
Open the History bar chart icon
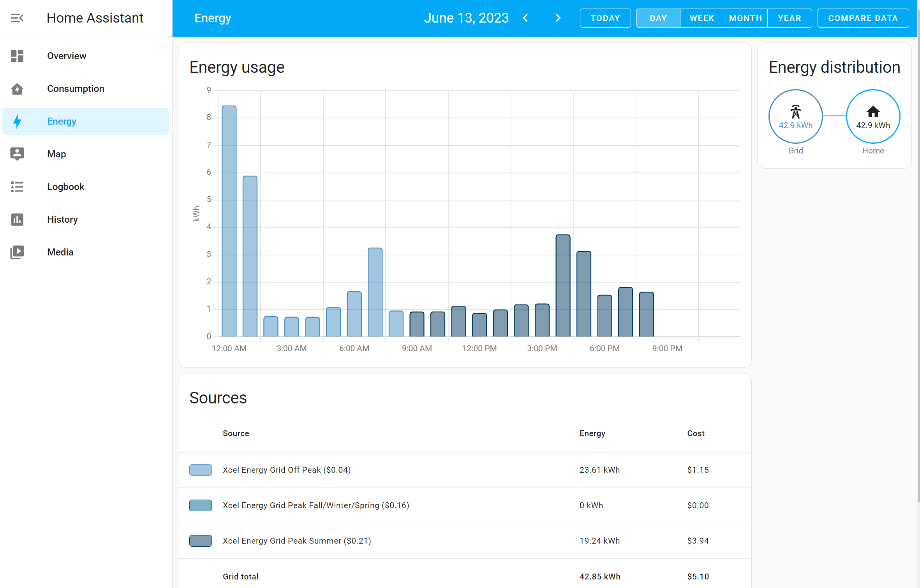[x=17, y=220]
